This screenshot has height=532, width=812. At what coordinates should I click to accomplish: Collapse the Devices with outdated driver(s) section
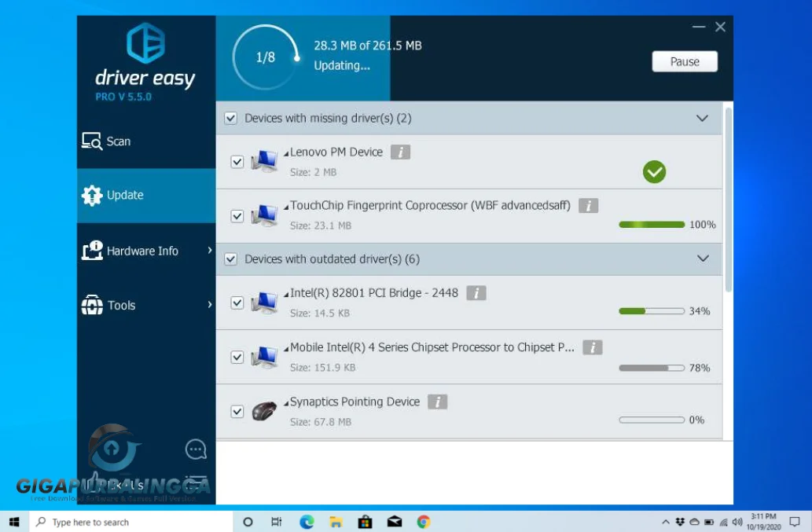[x=703, y=259]
